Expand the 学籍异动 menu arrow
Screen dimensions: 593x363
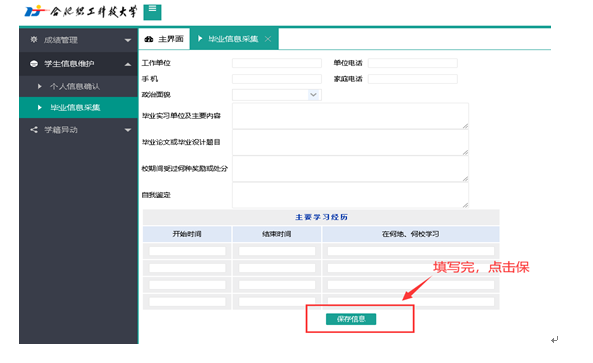[128, 130]
